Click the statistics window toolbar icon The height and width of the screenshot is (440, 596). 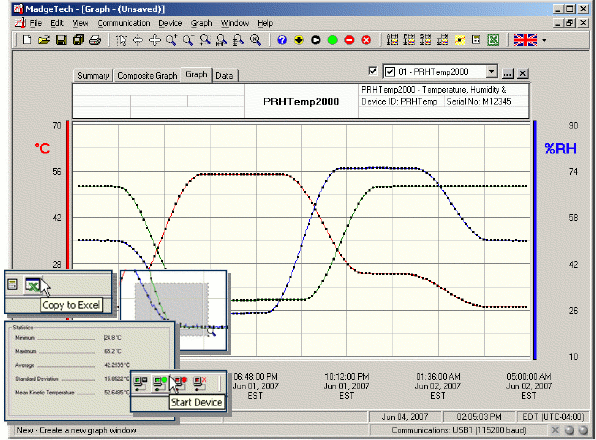[476, 40]
